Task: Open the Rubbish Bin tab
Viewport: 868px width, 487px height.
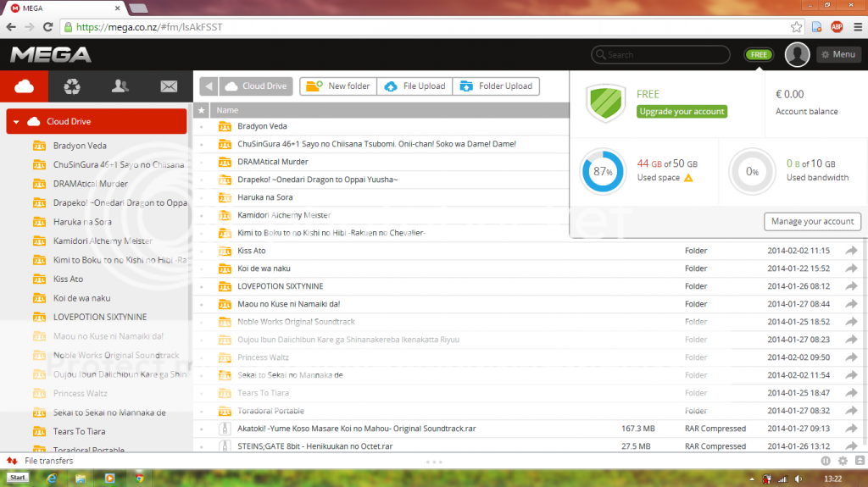Action: tap(72, 86)
